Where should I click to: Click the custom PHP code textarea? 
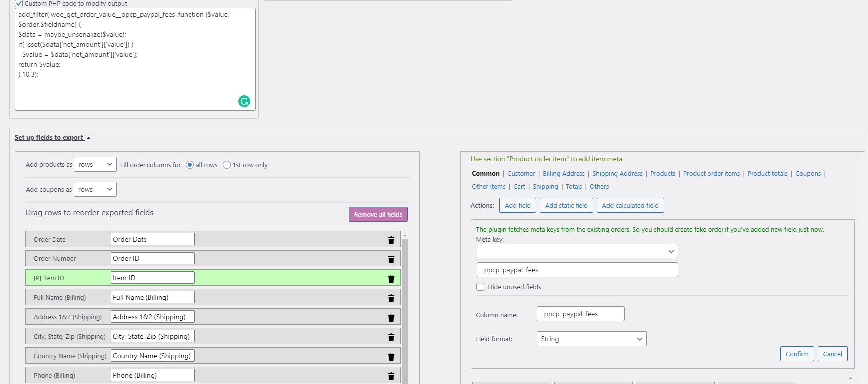(135, 59)
